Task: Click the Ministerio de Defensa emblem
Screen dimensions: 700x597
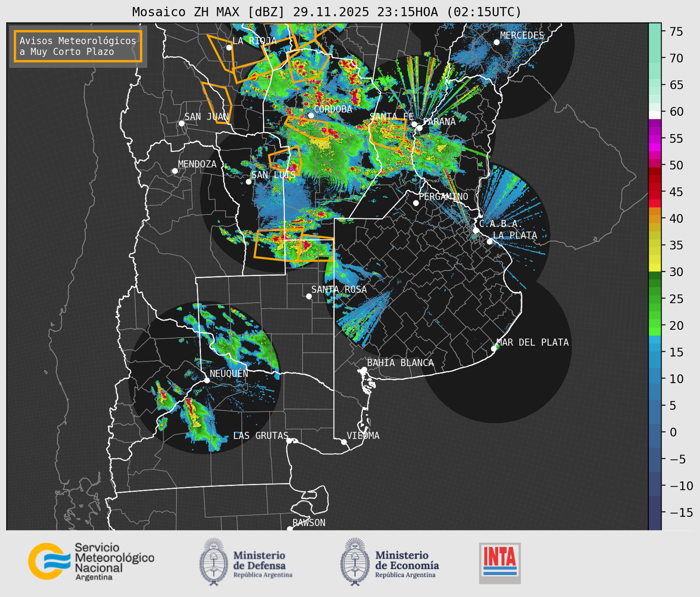Action: pos(246,562)
